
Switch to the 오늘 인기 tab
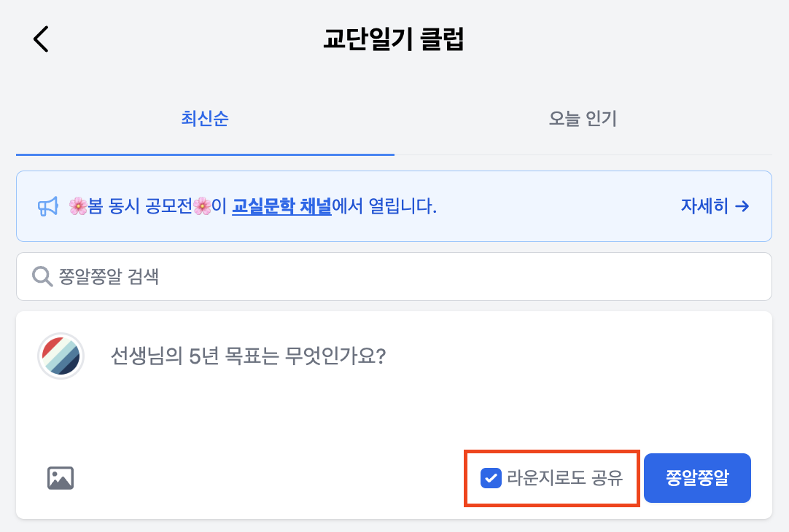pyautogui.click(x=583, y=119)
